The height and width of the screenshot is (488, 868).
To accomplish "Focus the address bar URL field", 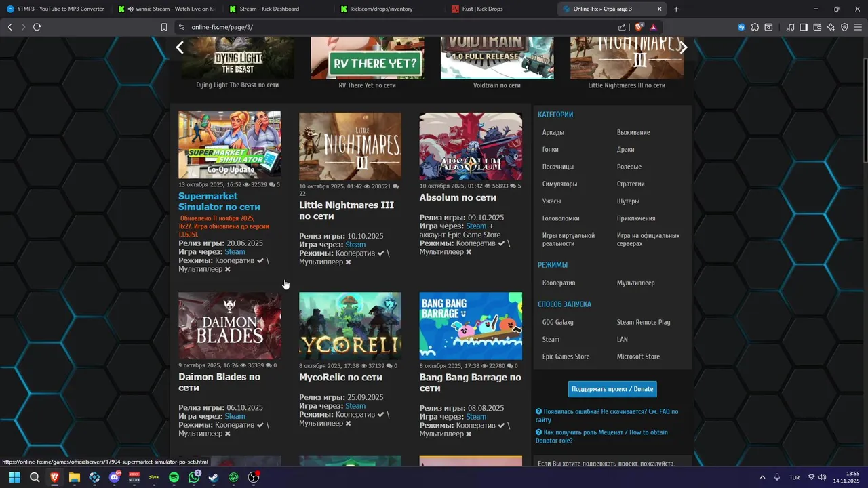I will coord(393,27).
